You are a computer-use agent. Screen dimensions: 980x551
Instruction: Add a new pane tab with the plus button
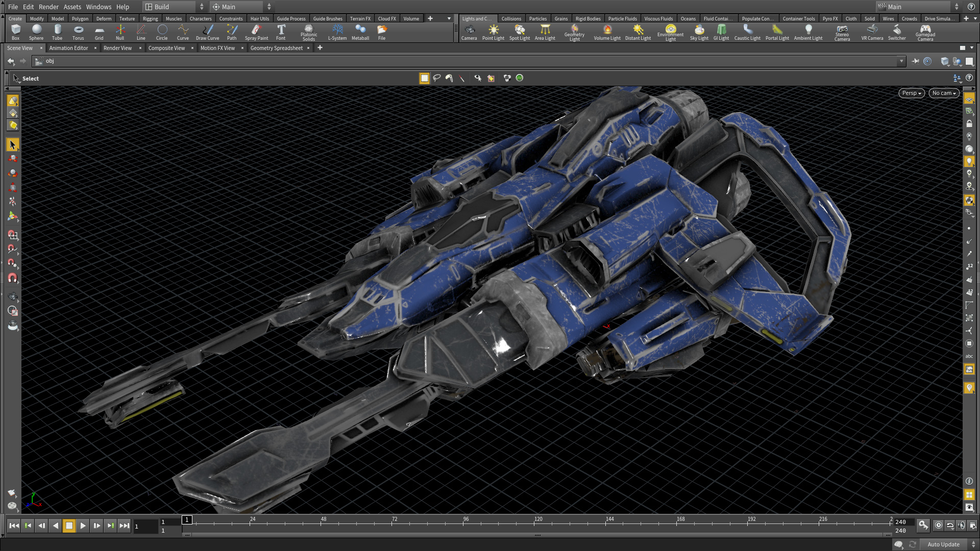point(320,47)
